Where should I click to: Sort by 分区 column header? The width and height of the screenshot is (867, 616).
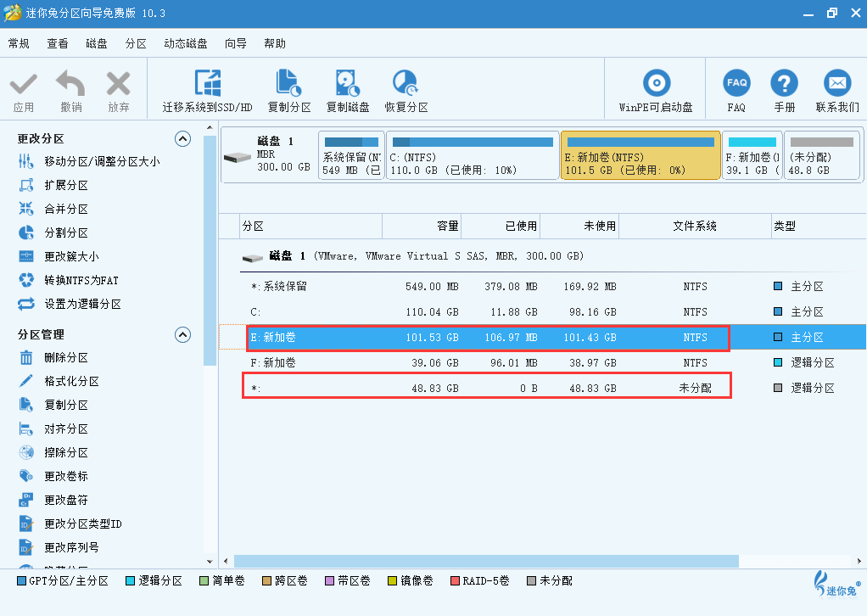[311, 227]
